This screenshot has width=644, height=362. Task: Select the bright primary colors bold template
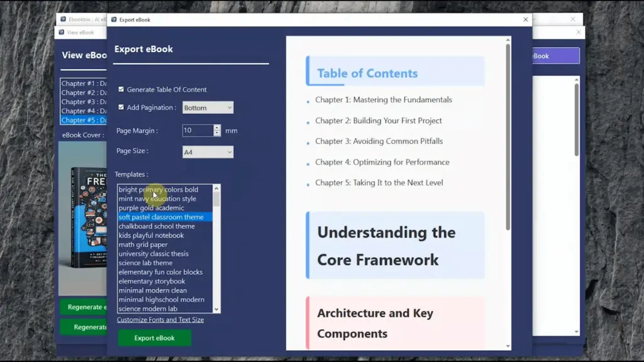point(158,190)
